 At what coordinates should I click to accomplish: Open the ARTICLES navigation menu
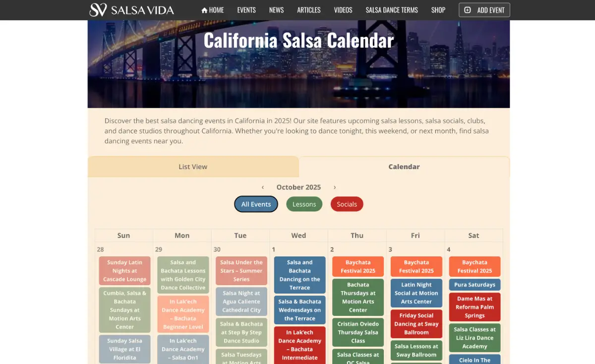click(x=308, y=9)
